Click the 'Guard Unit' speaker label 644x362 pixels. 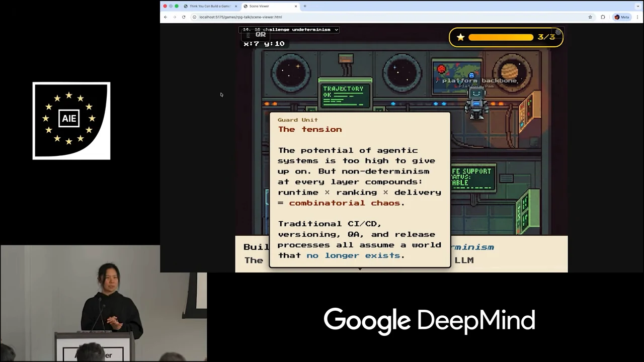pyautogui.click(x=298, y=120)
